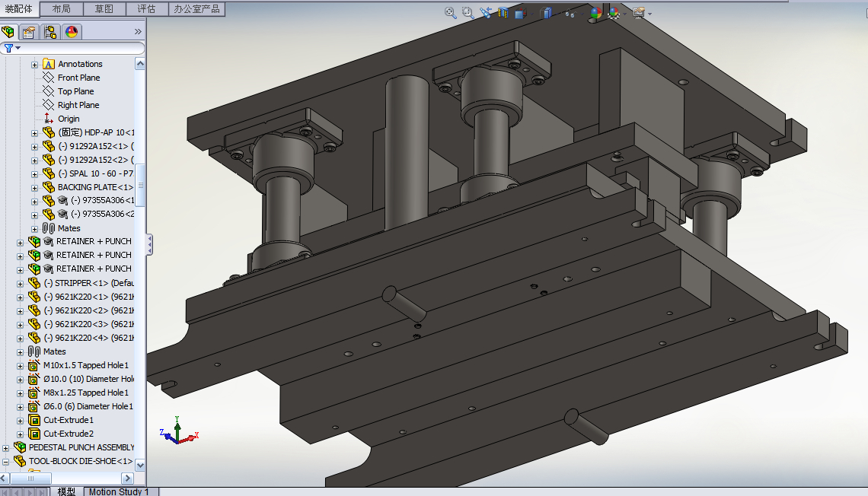Click the horizontal scroll right arrow
The image size is (868, 496).
coord(128,478)
